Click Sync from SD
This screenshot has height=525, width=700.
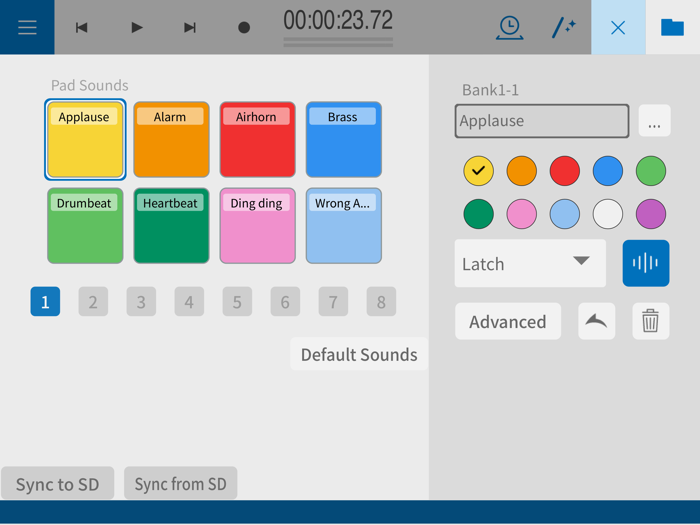[x=181, y=483]
